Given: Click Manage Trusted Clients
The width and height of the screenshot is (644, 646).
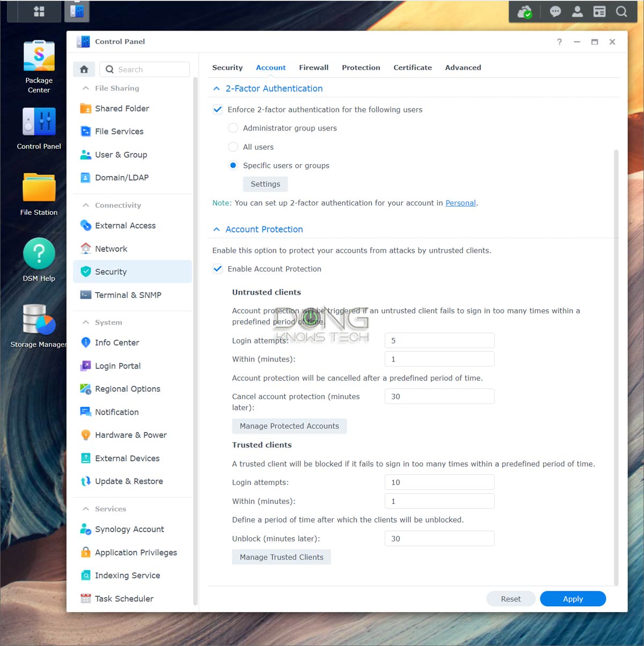Looking at the screenshot, I should tap(281, 556).
